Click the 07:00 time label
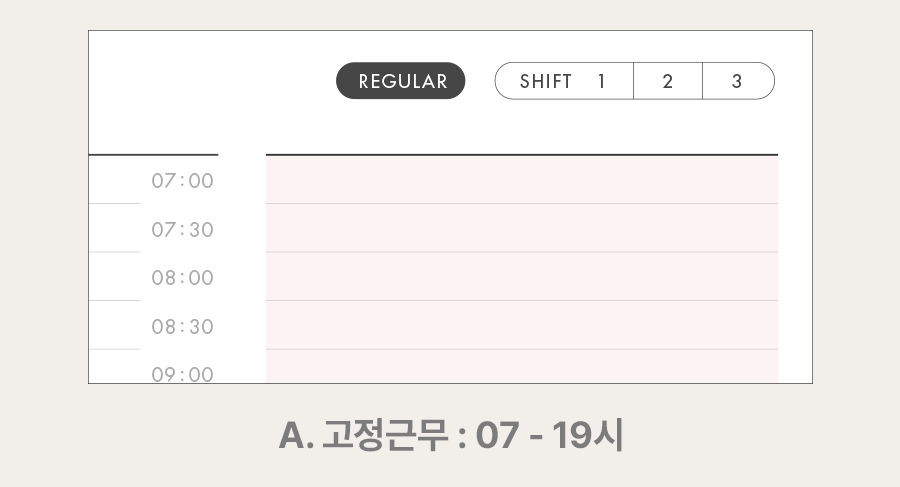The height and width of the screenshot is (487, 900). [183, 181]
